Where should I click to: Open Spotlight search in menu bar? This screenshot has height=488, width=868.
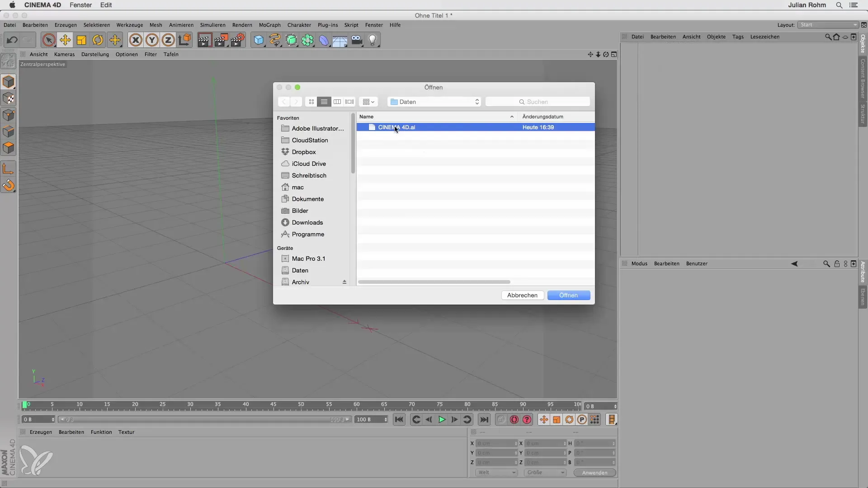click(x=839, y=5)
